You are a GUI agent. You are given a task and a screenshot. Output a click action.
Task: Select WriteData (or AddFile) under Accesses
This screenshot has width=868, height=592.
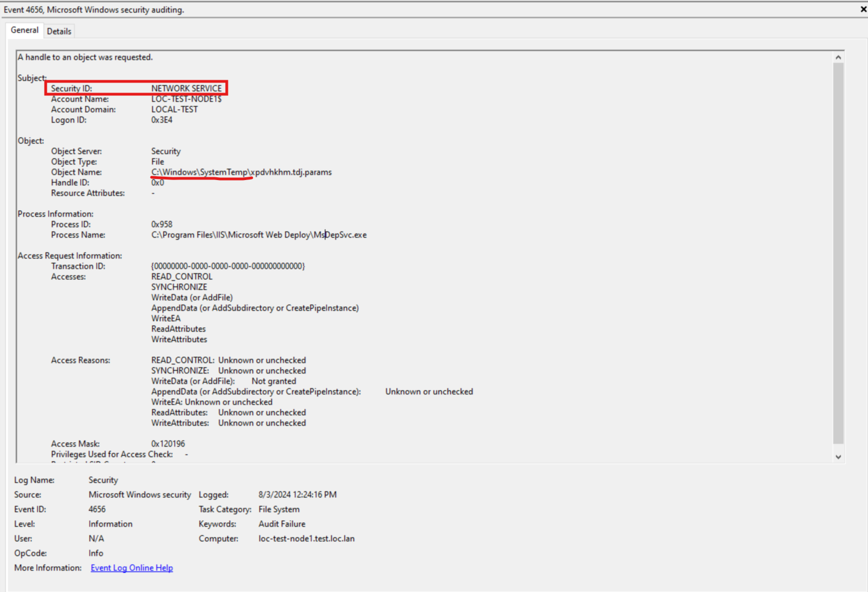(192, 298)
